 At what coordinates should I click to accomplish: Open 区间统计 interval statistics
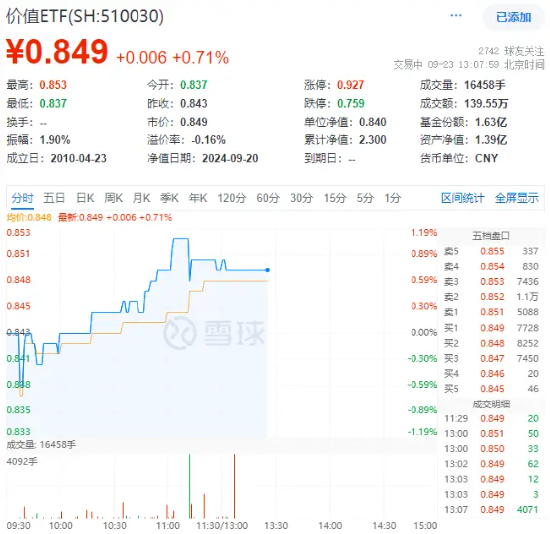[463, 198]
